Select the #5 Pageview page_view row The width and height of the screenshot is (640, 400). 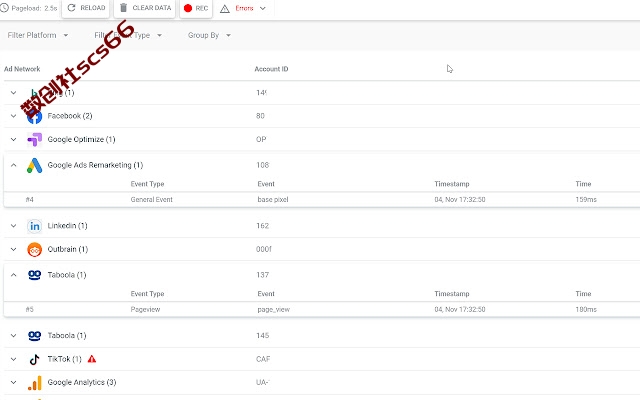[322, 309]
